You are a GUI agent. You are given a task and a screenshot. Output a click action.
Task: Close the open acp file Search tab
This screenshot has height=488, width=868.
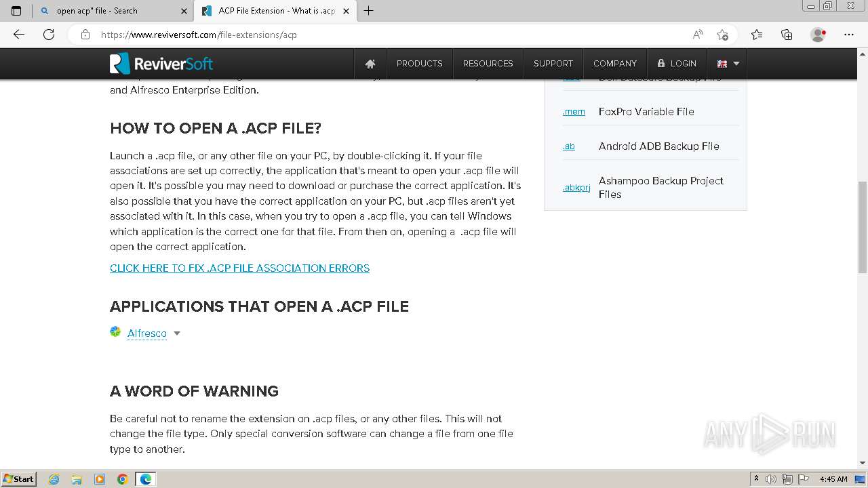[x=184, y=11]
